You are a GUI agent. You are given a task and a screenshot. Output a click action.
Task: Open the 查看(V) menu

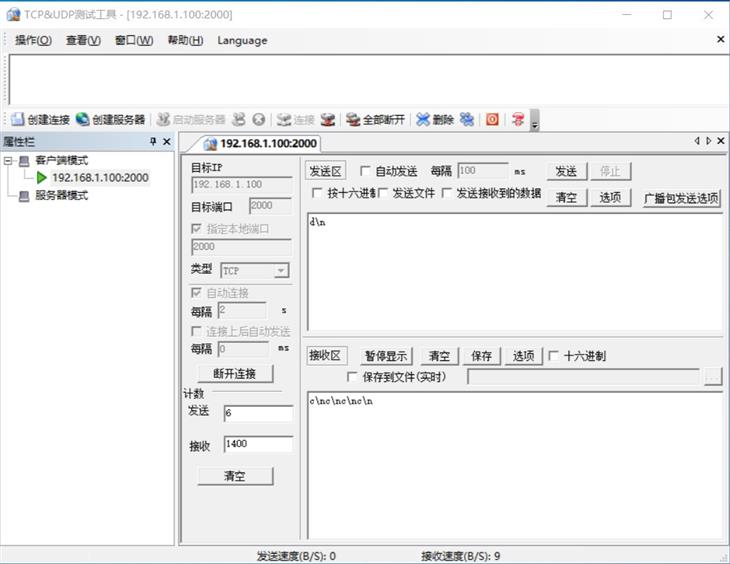point(83,41)
